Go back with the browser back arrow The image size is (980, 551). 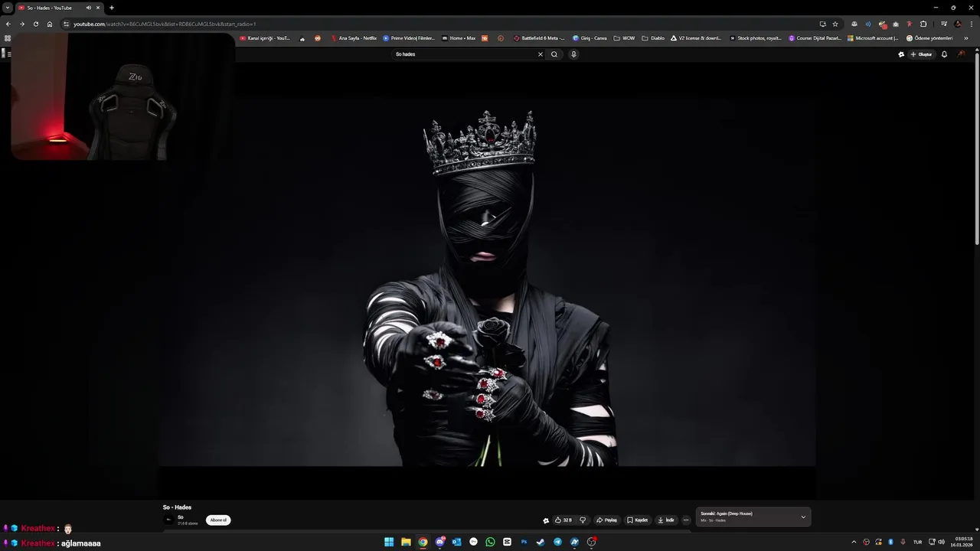pos(8,24)
